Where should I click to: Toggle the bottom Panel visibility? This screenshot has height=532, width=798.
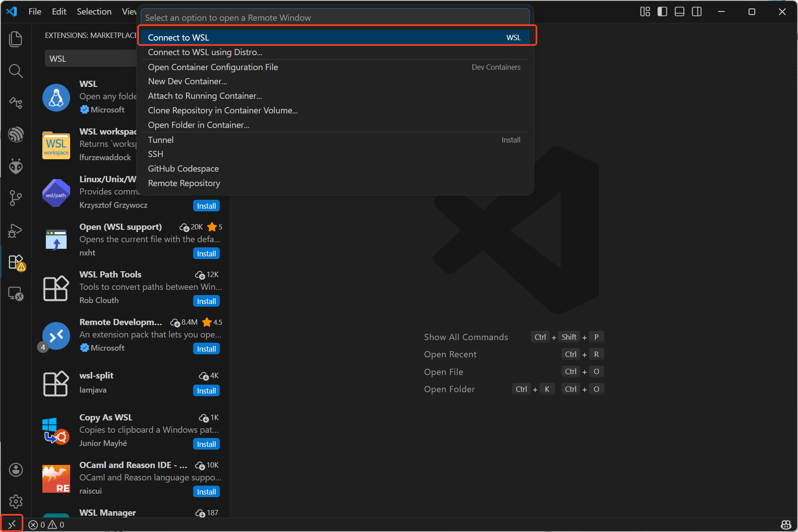[x=679, y=11]
